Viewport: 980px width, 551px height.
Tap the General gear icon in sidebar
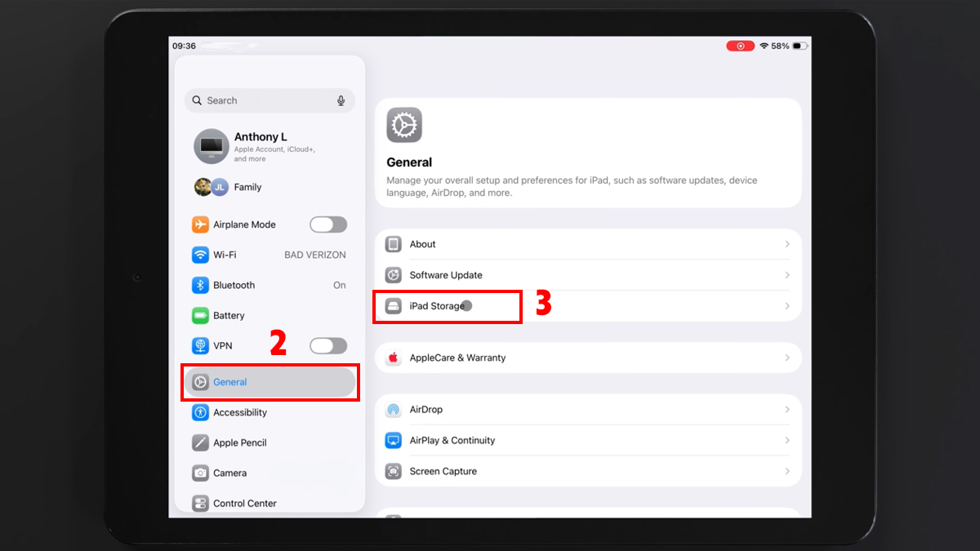click(x=200, y=382)
